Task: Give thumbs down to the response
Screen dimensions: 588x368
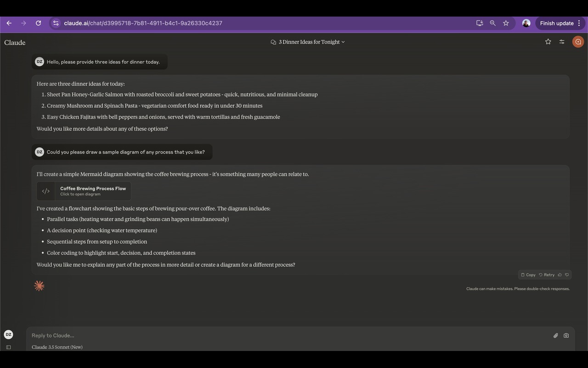Action: [x=567, y=275]
